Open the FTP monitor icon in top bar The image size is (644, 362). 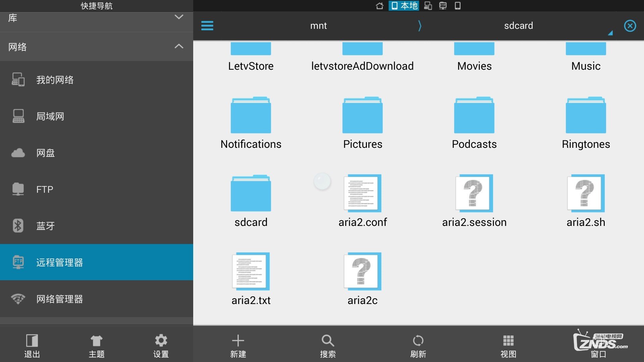click(x=443, y=6)
